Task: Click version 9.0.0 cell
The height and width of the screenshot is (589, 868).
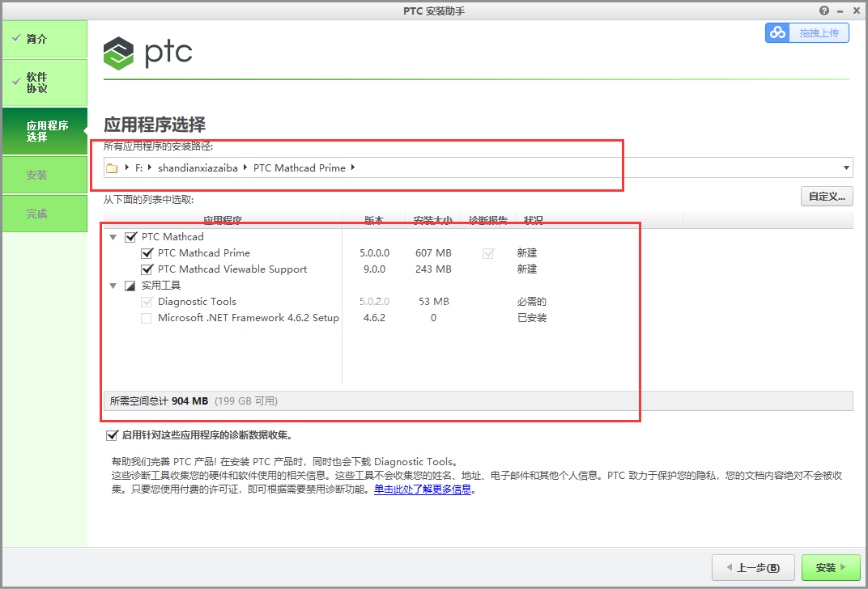Action: click(375, 269)
